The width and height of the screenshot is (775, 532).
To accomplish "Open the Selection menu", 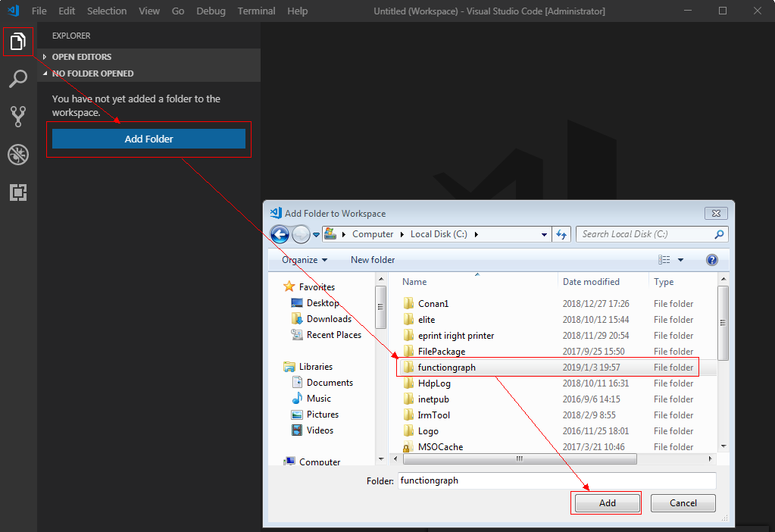I will coord(107,11).
